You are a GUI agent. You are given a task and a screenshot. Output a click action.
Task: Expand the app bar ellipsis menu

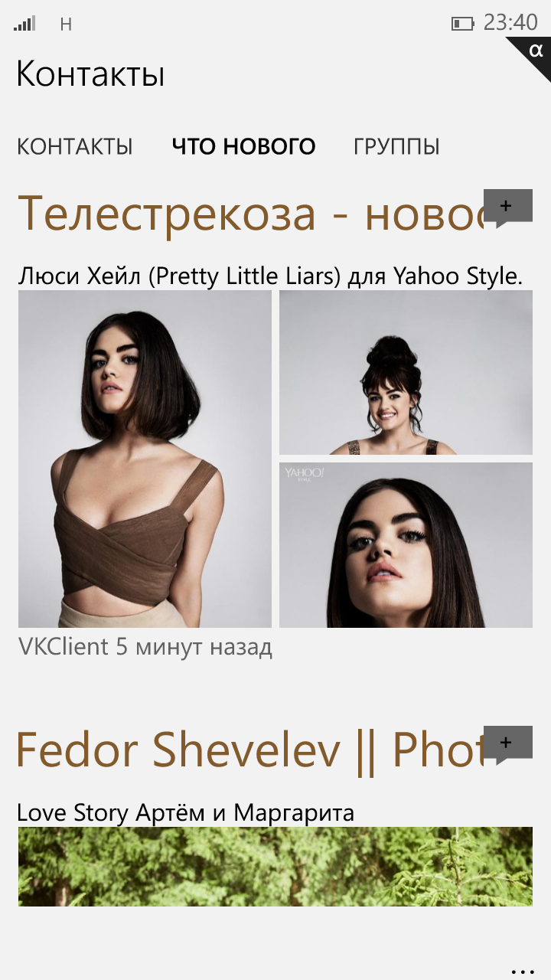click(523, 972)
